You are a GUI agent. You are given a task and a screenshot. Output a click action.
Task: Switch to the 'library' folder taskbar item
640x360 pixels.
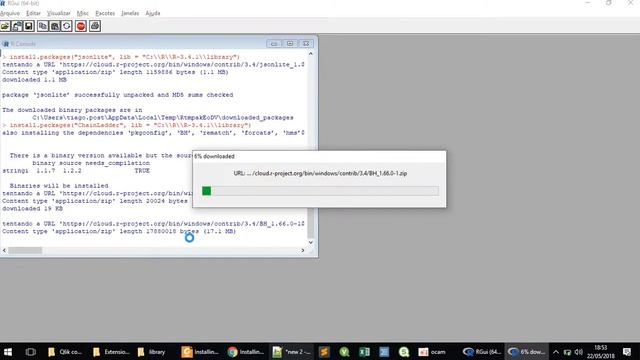coord(151,351)
